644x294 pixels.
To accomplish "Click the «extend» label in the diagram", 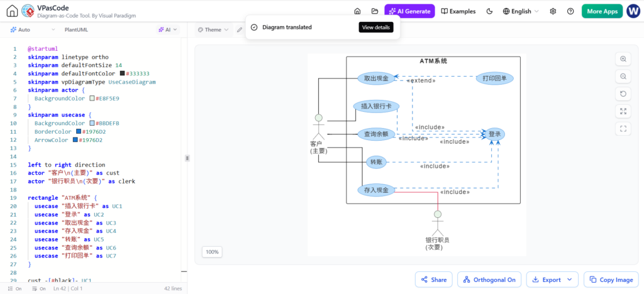I will pos(421,81).
